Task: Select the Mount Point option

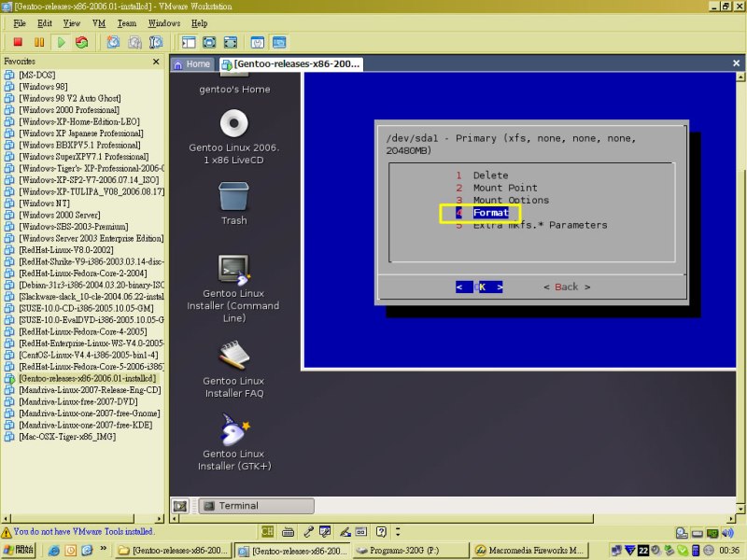Action: click(x=497, y=188)
